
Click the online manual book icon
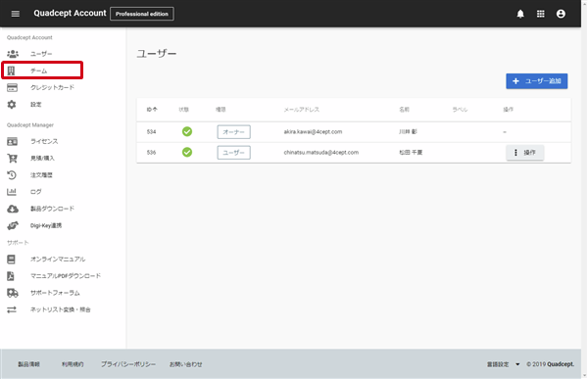11,260
